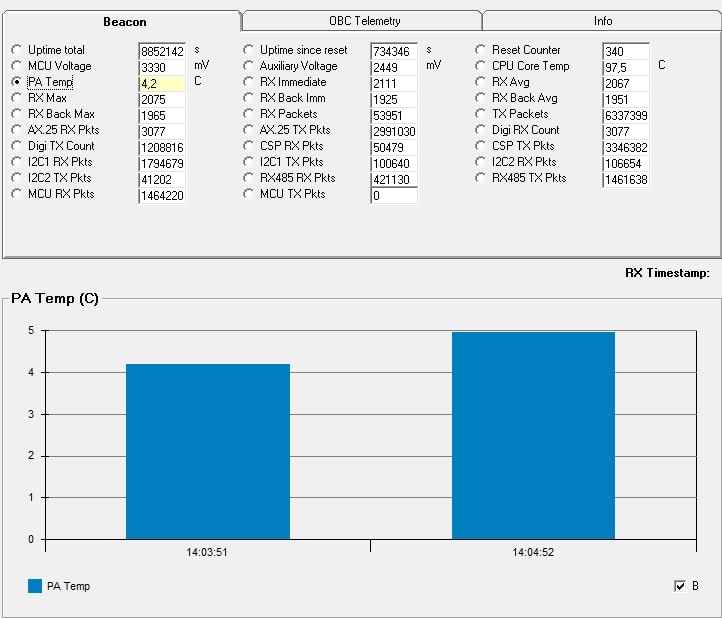The width and height of the screenshot is (722, 619).
Task: Pick the TX Packets radio option
Action: [481, 114]
